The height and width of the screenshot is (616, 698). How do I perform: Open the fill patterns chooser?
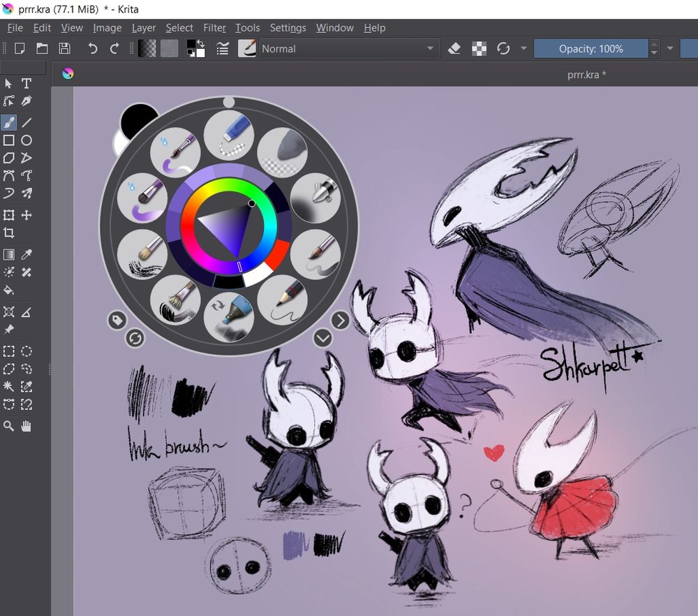[169, 49]
